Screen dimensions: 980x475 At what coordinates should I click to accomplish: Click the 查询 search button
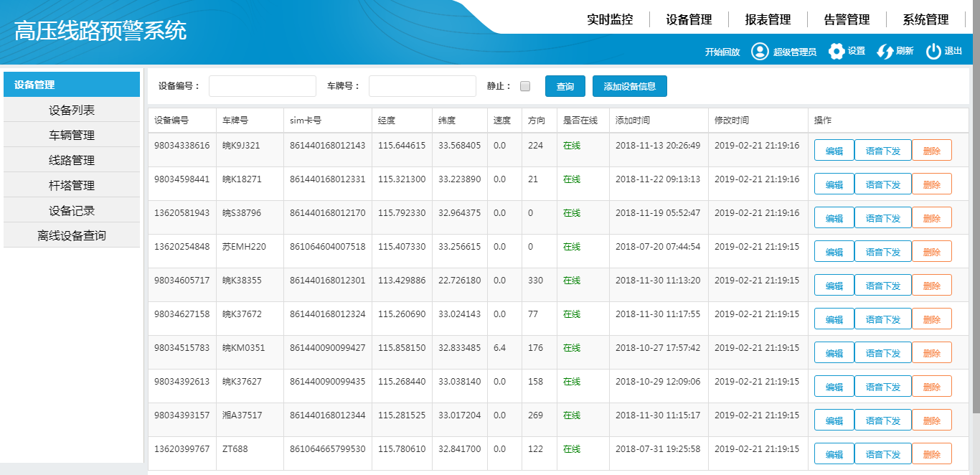point(565,86)
